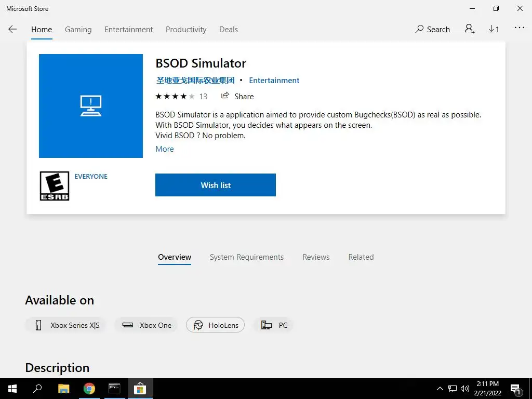The image size is (532, 399).
Task: Click the Description heading
Action: [57, 368]
